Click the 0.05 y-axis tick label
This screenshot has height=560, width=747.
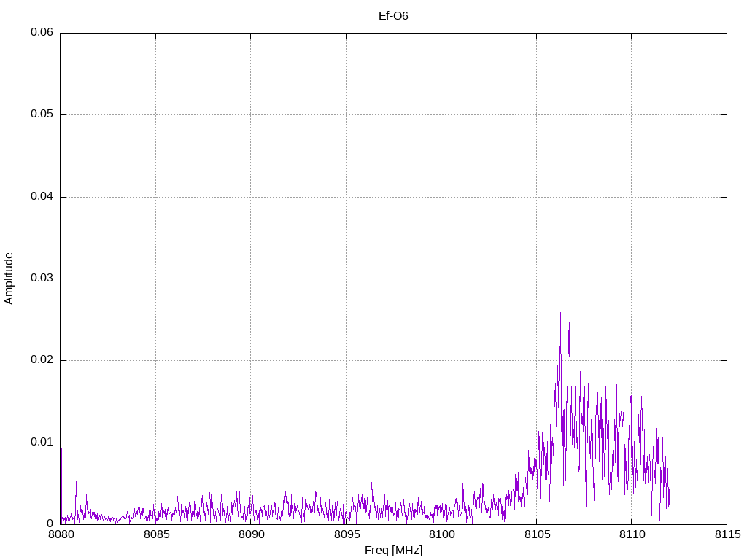pos(42,114)
